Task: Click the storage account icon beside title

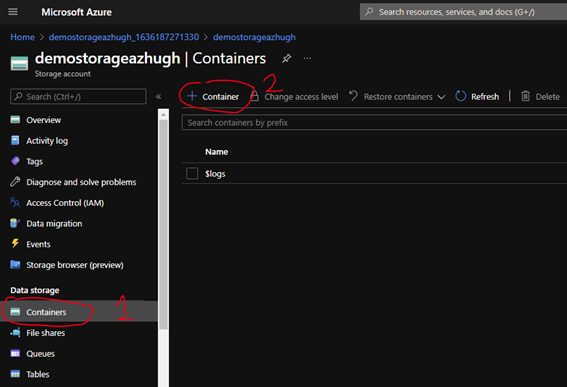Action: click(x=19, y=64)
